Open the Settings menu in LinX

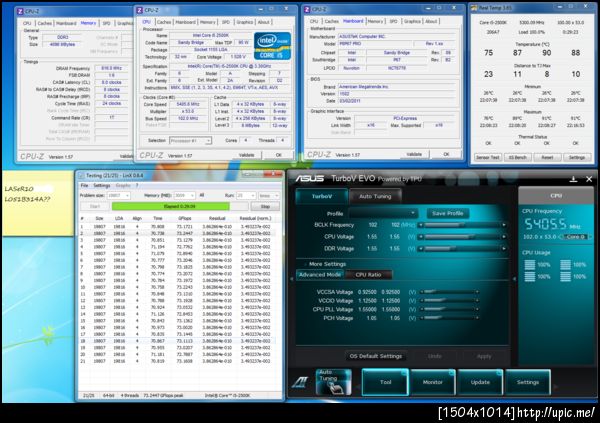(x=102, y=186)
